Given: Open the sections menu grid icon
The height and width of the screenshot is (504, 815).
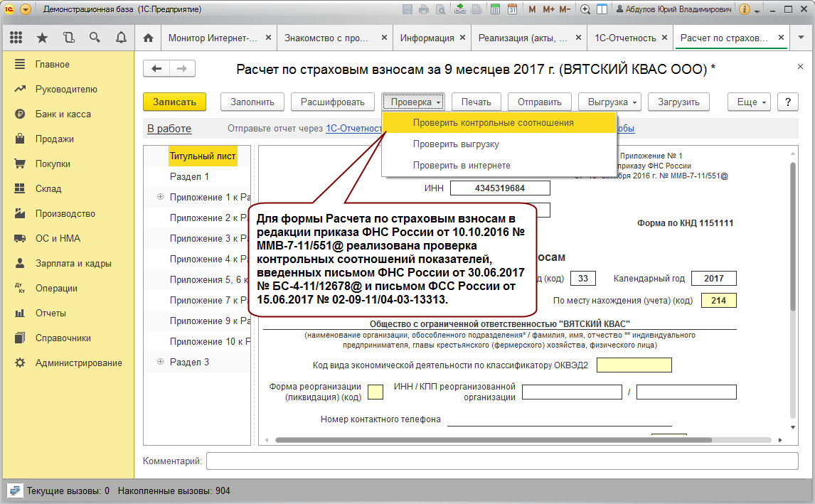Looking at the screenshot, I should [16, 38].
